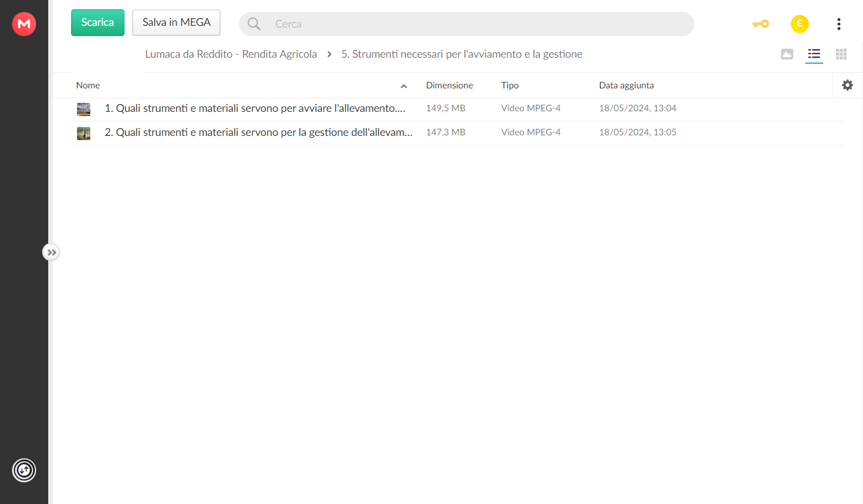Click the green Scarica button
863x504 pixels.
(97, 22)
